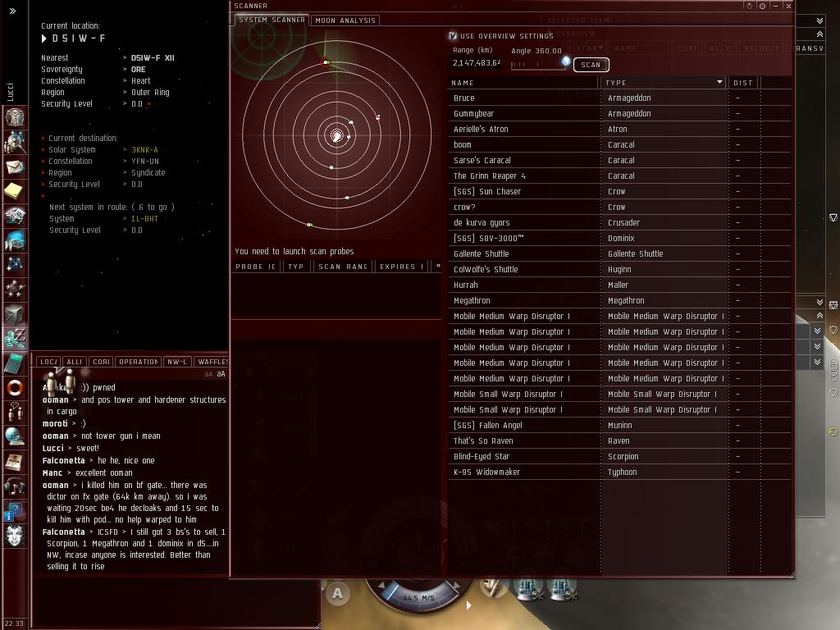Open the Corp chat tab

tap(101, 362)
